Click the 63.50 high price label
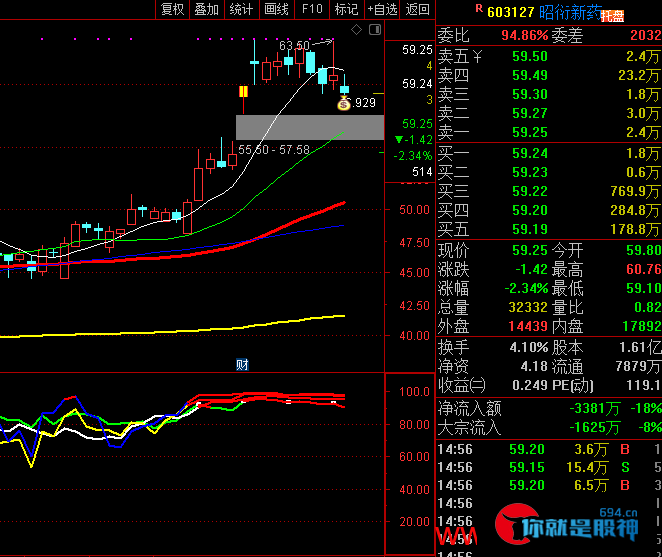 point(294,45)
